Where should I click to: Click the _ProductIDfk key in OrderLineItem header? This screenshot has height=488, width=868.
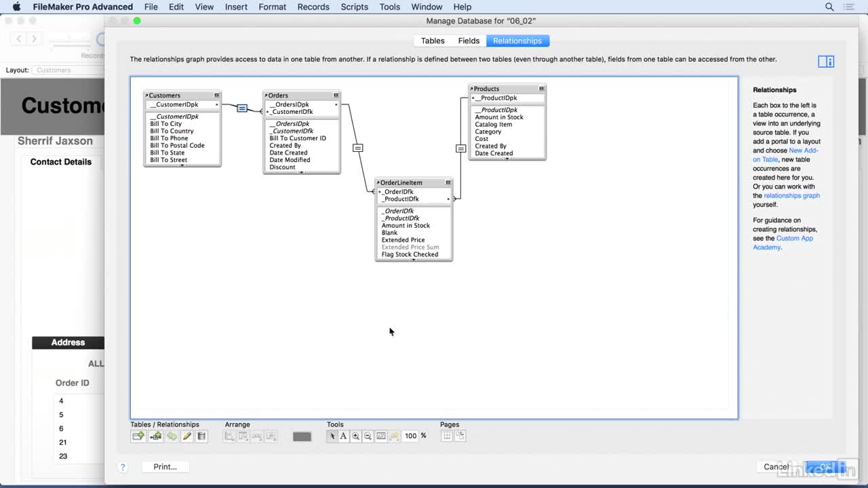[x=400, y=199]
